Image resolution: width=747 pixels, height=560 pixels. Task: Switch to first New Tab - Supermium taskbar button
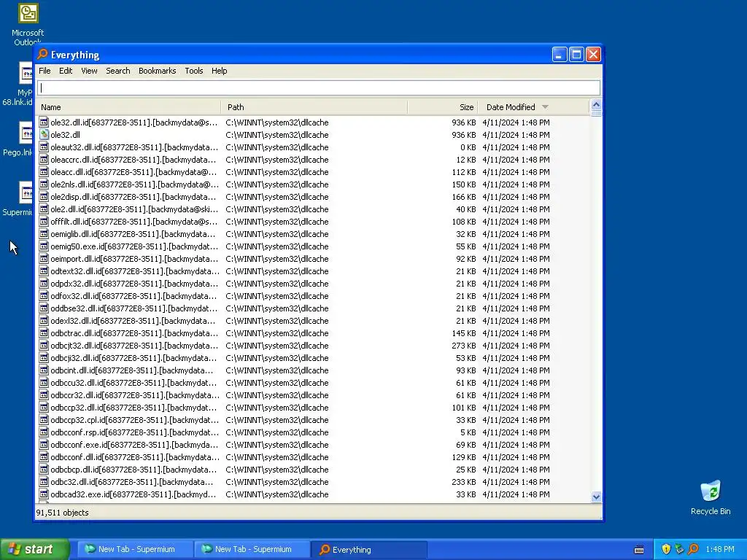(135, 549)
